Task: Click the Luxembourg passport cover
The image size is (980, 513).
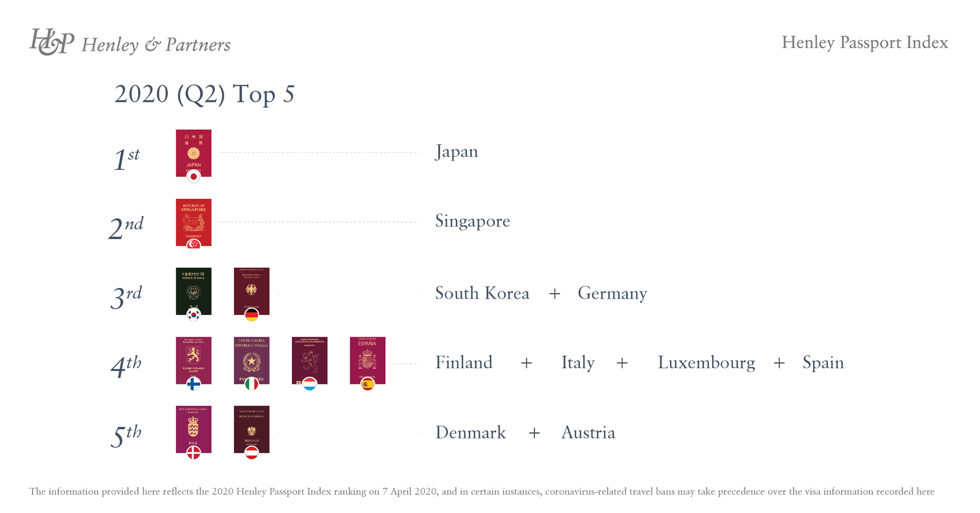Action: pos(310,360)
